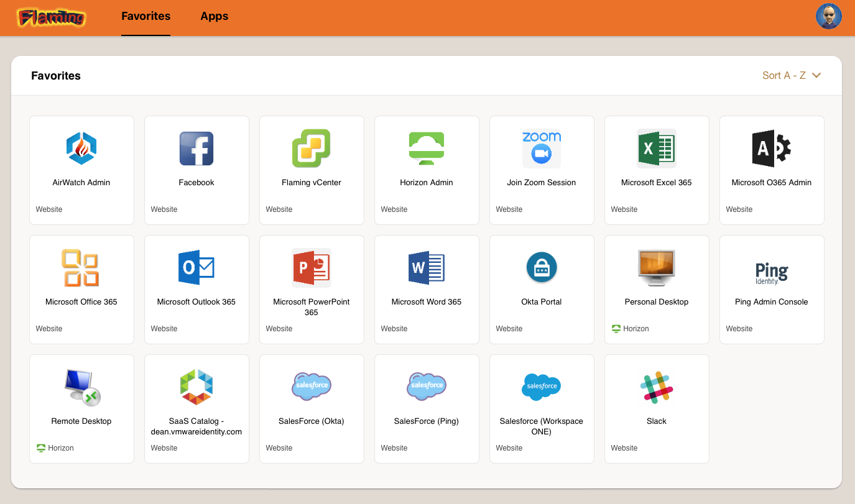The image size is (855, 504).
Task: Open the user profile avatar menu
Action: tap(829, 16)
